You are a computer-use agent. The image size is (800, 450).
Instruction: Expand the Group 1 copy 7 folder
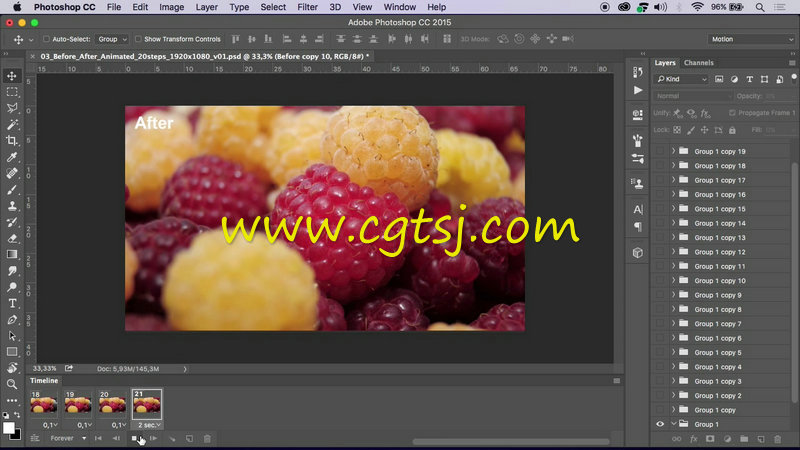673,323
